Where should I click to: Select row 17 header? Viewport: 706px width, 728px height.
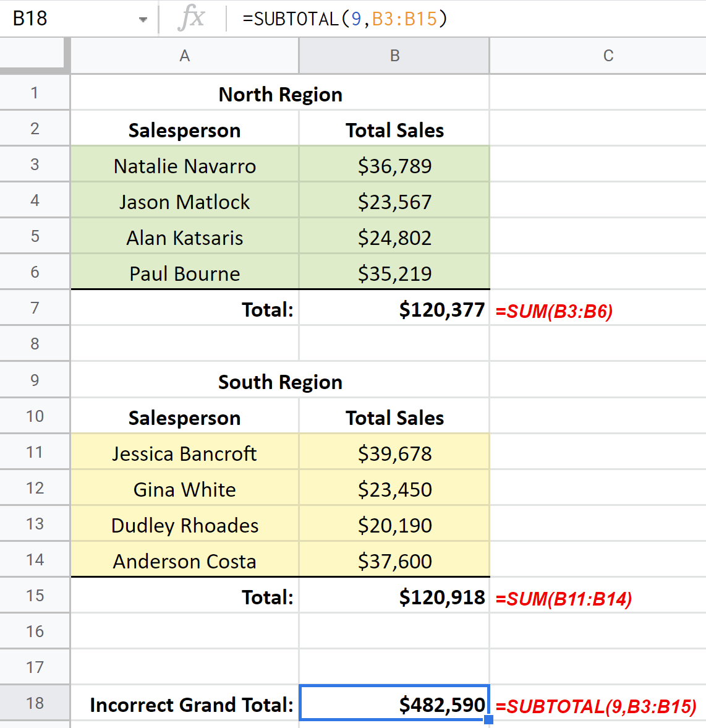(x=35, y=667)
